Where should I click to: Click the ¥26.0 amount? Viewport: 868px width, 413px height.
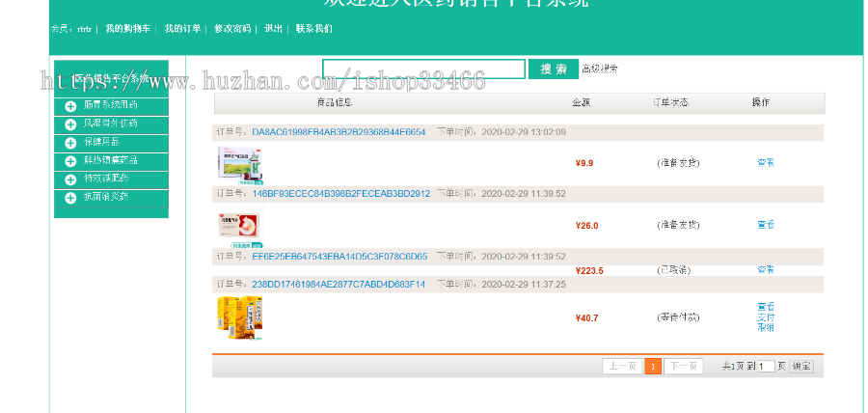point(586,226)
